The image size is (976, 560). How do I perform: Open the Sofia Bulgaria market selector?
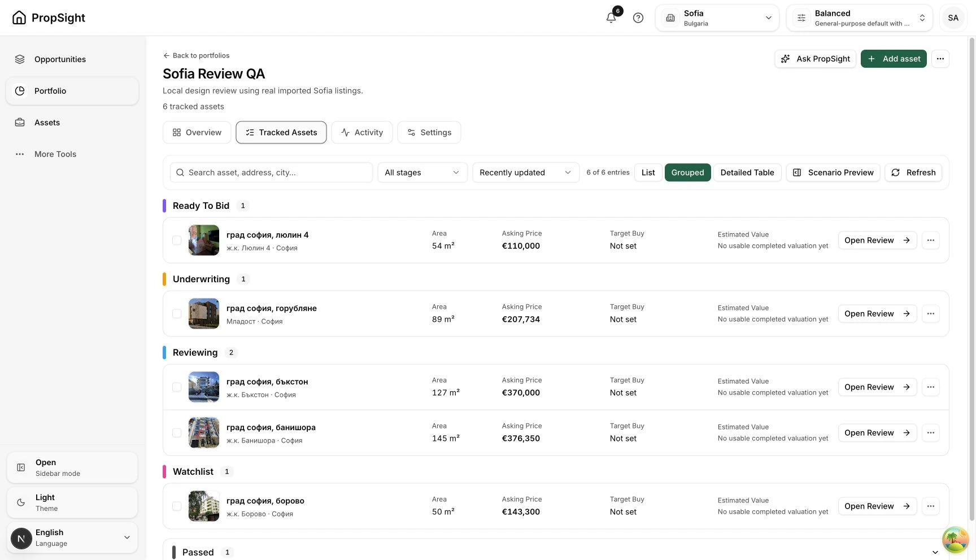(x=717, y=18)
